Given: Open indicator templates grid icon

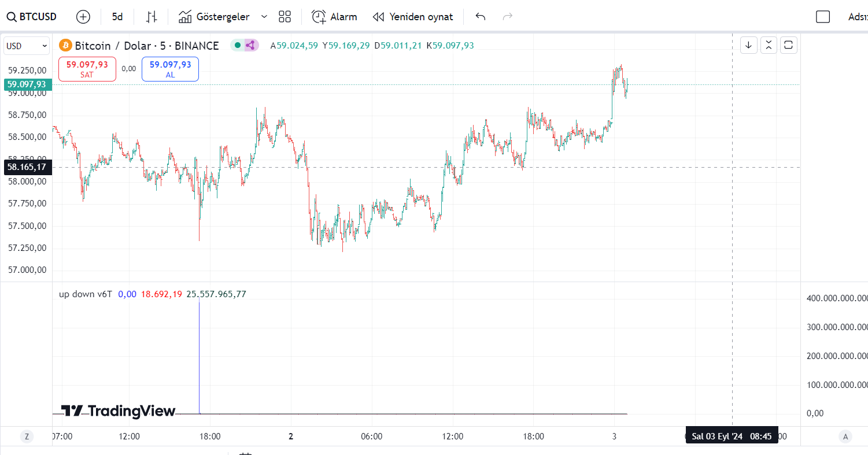Looking at the screenshot, I should point(285,17).
